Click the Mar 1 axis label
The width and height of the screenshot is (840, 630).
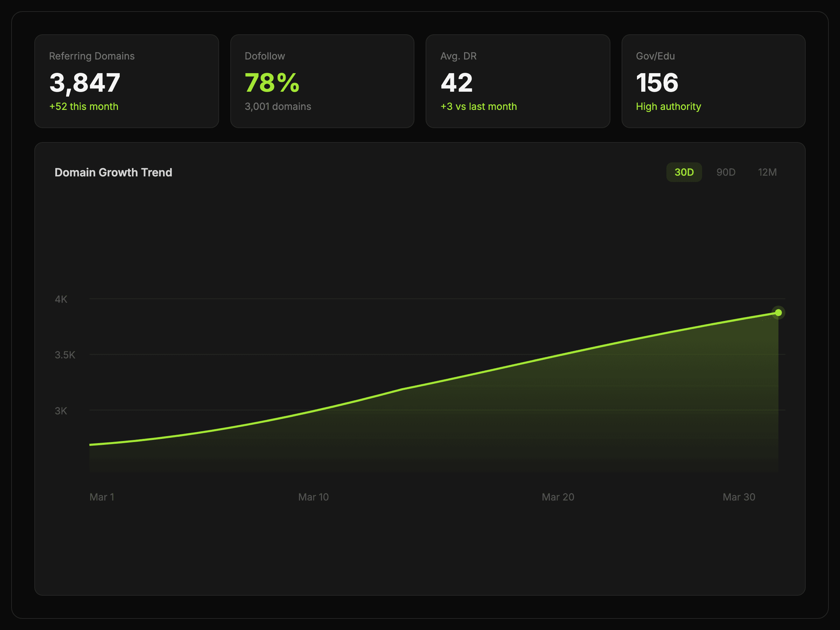click(102, 497)
